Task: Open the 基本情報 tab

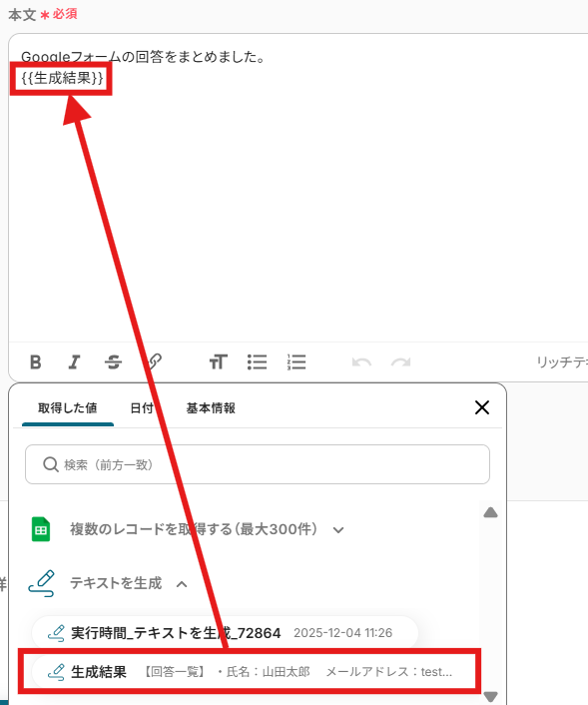Action: [211, 408]
